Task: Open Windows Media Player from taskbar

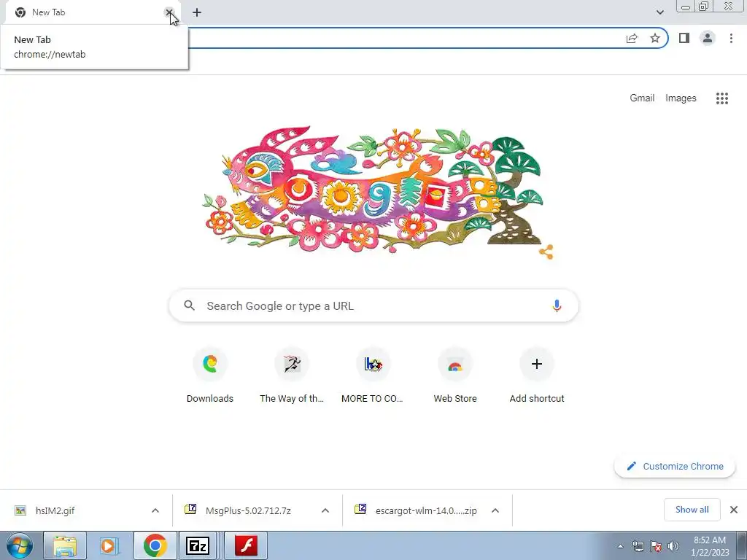Action: tap(109, 545)
